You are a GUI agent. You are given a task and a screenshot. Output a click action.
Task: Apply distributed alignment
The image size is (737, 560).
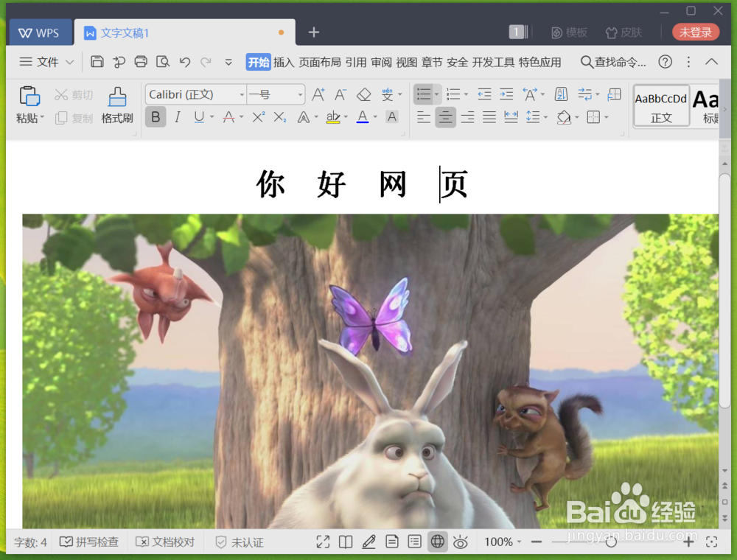click(511, 117)
